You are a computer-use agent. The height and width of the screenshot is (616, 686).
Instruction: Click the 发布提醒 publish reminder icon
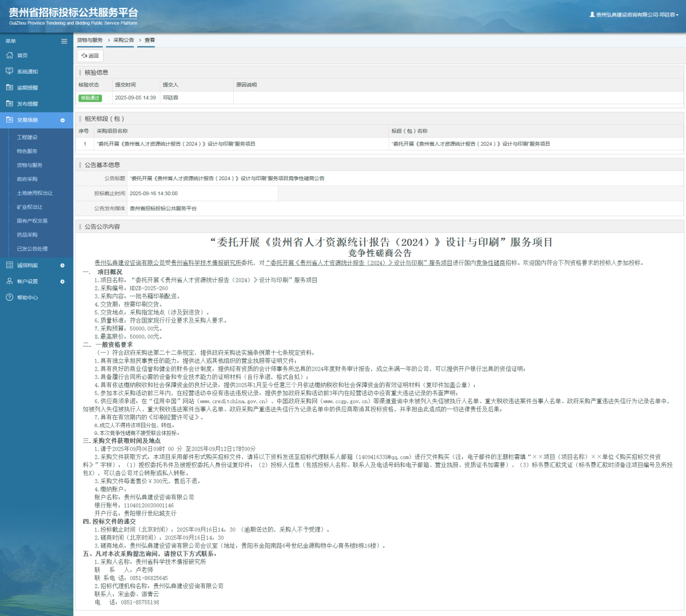coord(9,104)
